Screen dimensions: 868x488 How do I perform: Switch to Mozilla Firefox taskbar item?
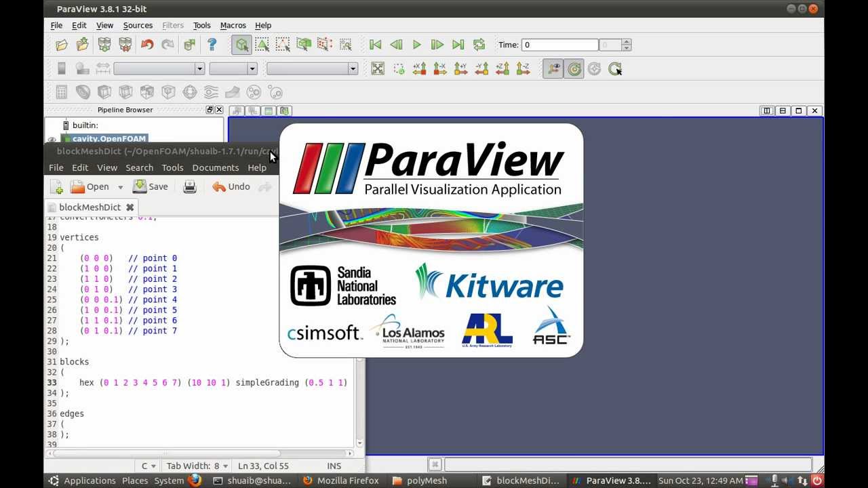[x=340, y=481]
